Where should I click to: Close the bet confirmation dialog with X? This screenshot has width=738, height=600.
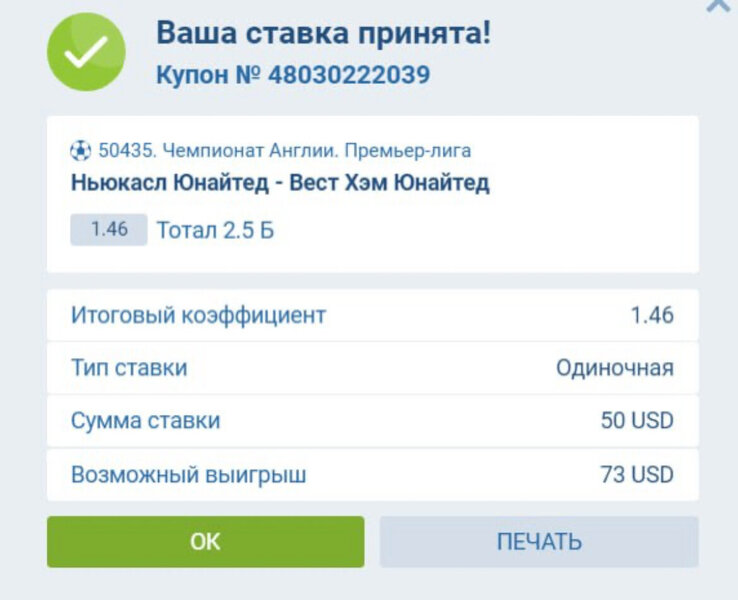[718, 5]
